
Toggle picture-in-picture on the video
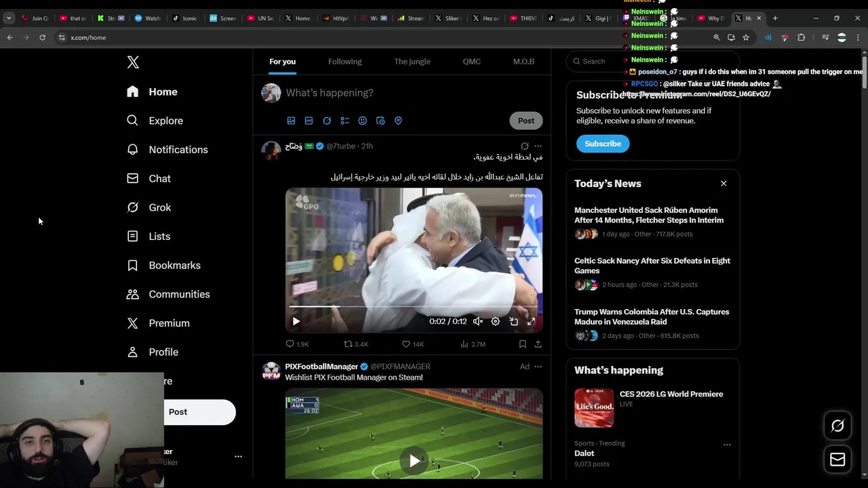(x=513, y=321)
